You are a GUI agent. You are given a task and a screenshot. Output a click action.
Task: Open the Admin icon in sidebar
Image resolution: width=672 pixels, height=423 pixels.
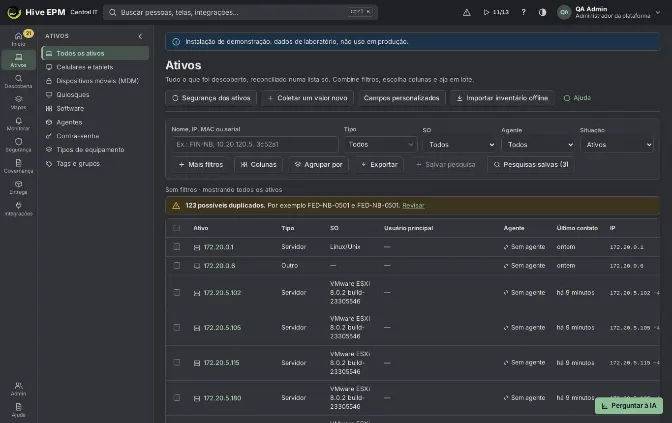pos(18,385)
